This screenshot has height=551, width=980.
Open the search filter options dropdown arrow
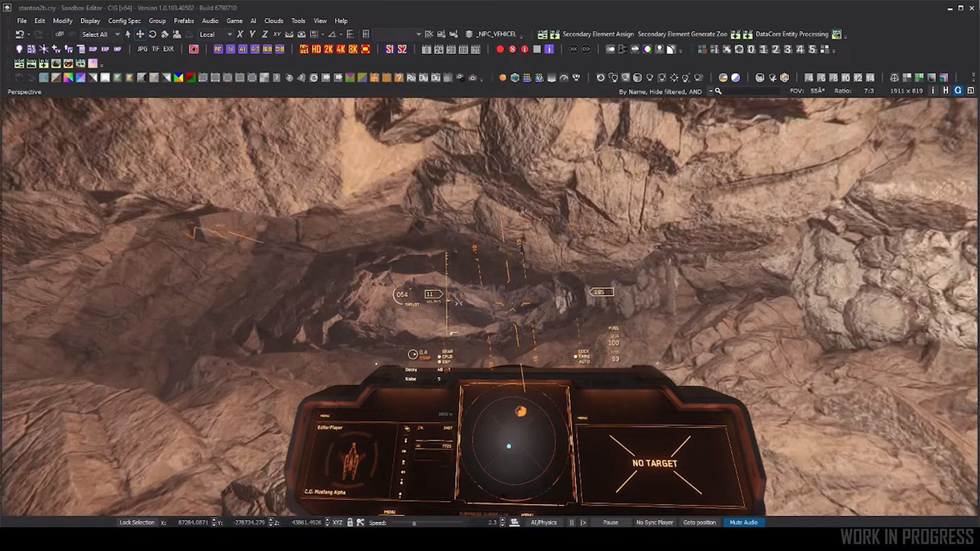point(710,91)
